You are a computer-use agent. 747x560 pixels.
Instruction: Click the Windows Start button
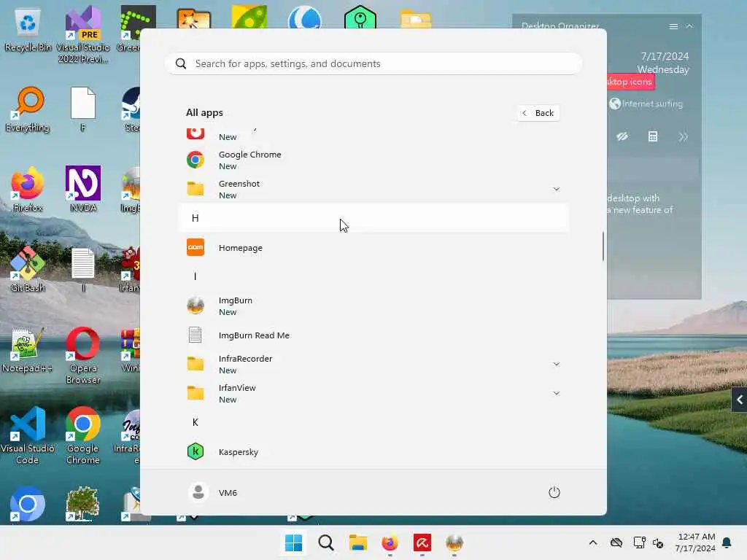(293, 542)
